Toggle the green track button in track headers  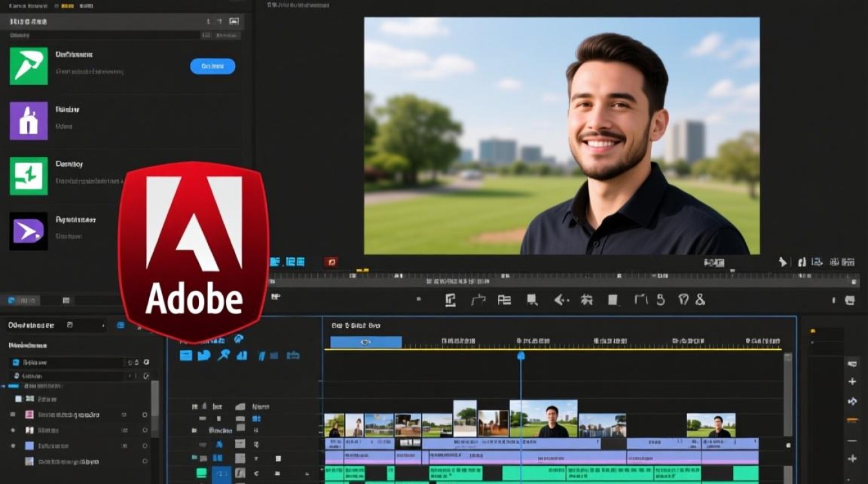pos(201,473)
